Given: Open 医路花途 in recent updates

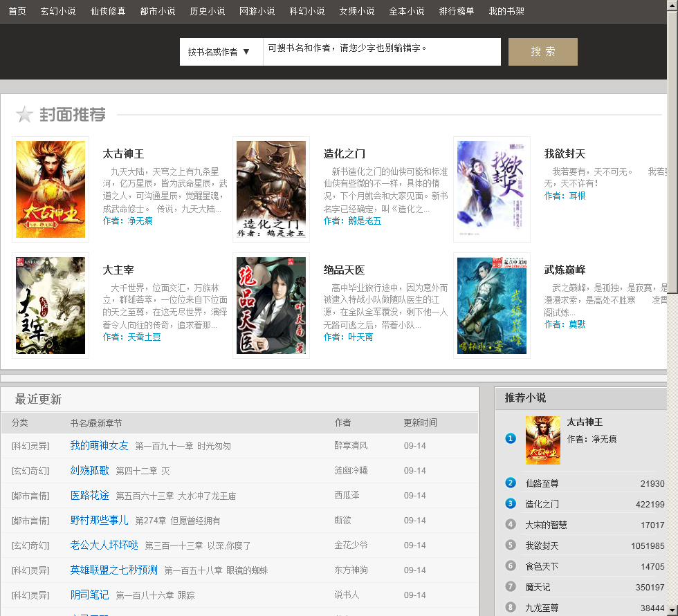Looking at the screenshot, I should pyautogui.click(x=89, y=496).
